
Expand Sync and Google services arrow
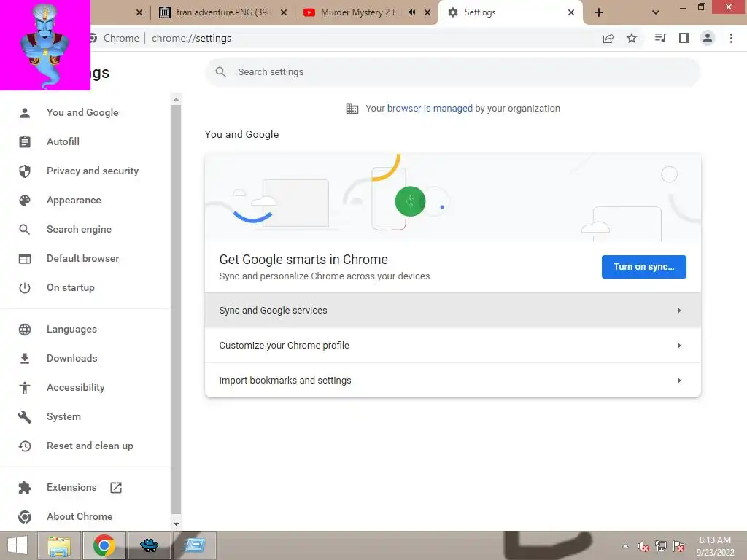(x=679, y=311)
